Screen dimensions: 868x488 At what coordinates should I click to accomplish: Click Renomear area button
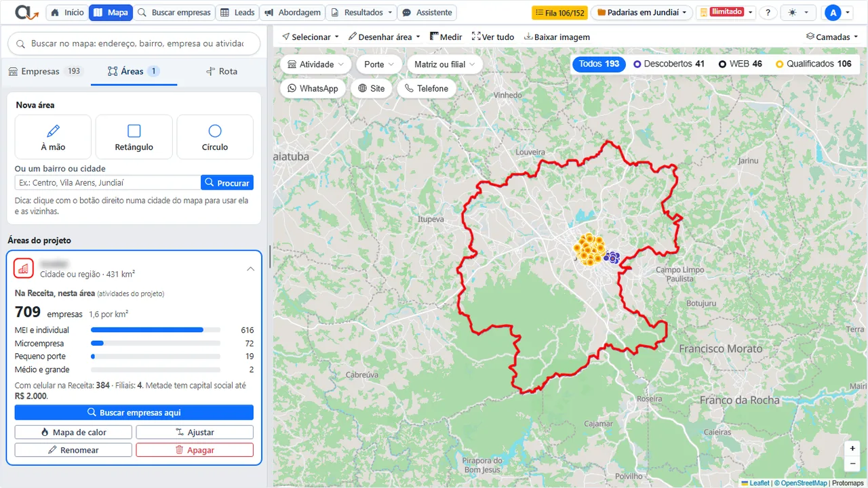[x=73, y=450]
